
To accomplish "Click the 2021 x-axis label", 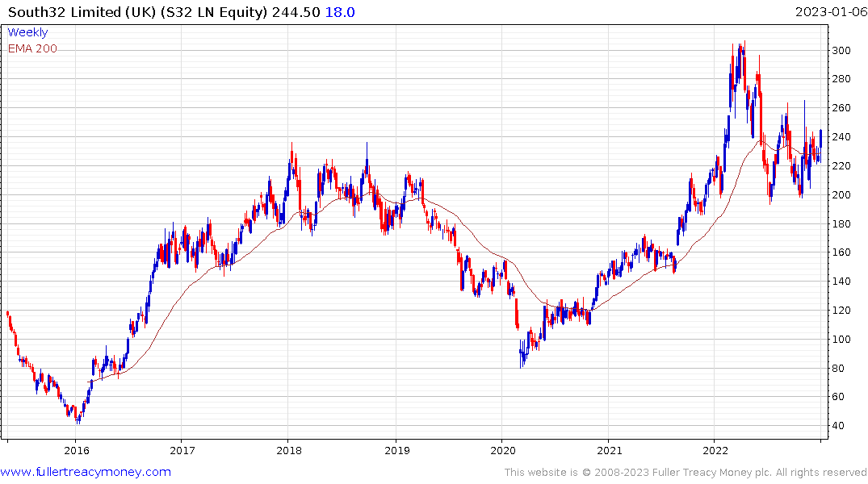I will pyautogui.click(x=609, y=450).
